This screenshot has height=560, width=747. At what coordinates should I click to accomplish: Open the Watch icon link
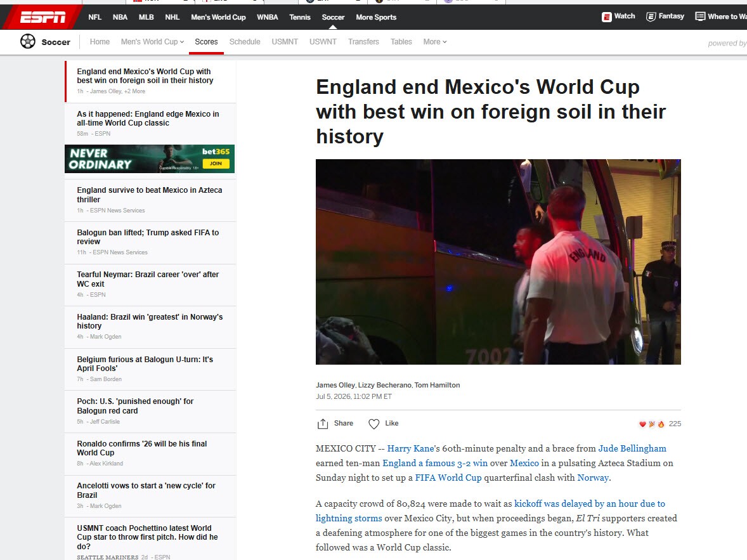tap(606, 16)
